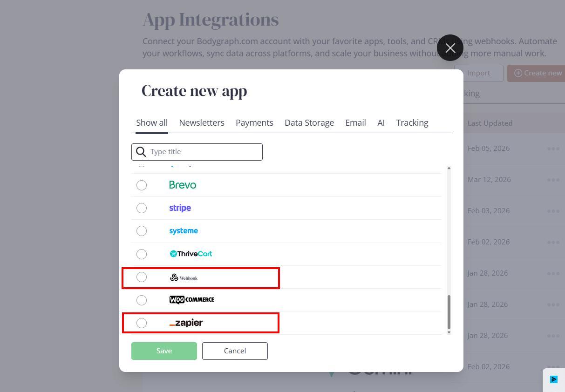
Task: Click the Type title search field
Action: click(x=197, y=152)
